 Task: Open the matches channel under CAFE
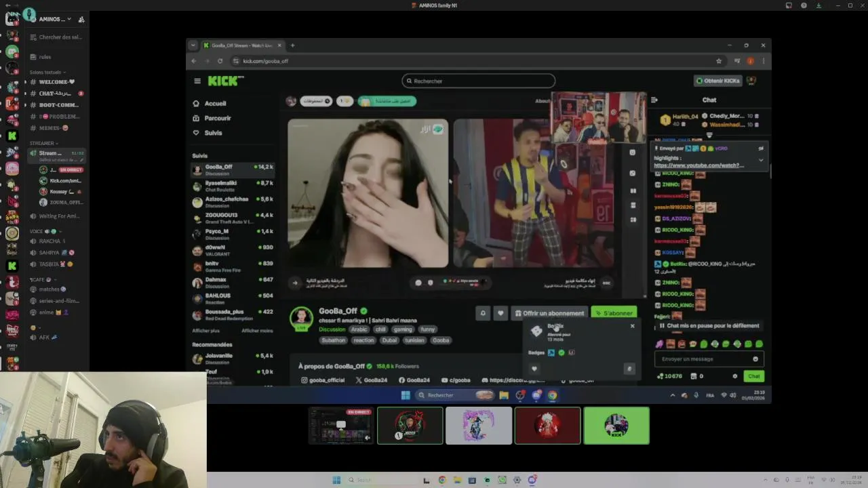56,289
